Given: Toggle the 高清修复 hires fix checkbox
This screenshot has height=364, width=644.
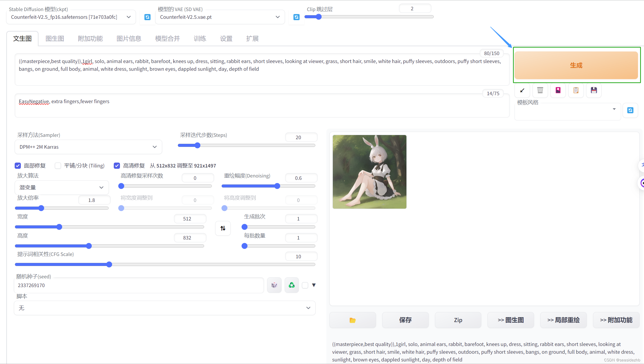Looking at the screenshot, I should point(117,166).
